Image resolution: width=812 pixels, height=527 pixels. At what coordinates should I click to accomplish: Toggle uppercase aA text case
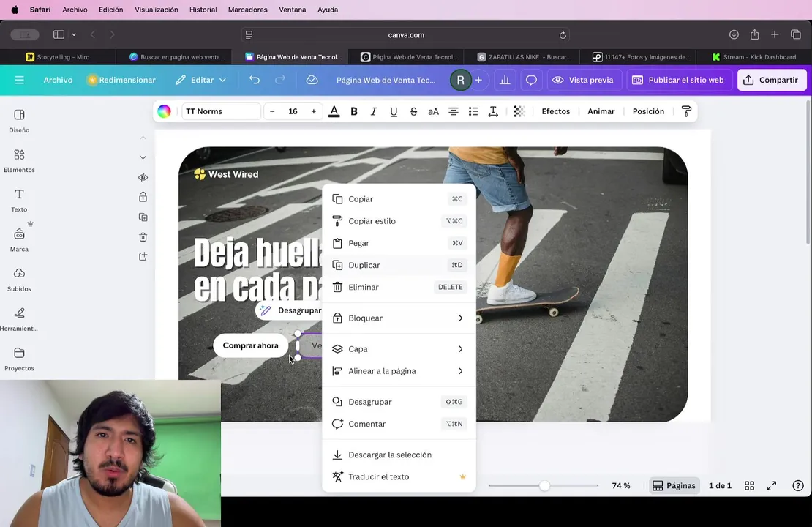[x=434, y=111]
